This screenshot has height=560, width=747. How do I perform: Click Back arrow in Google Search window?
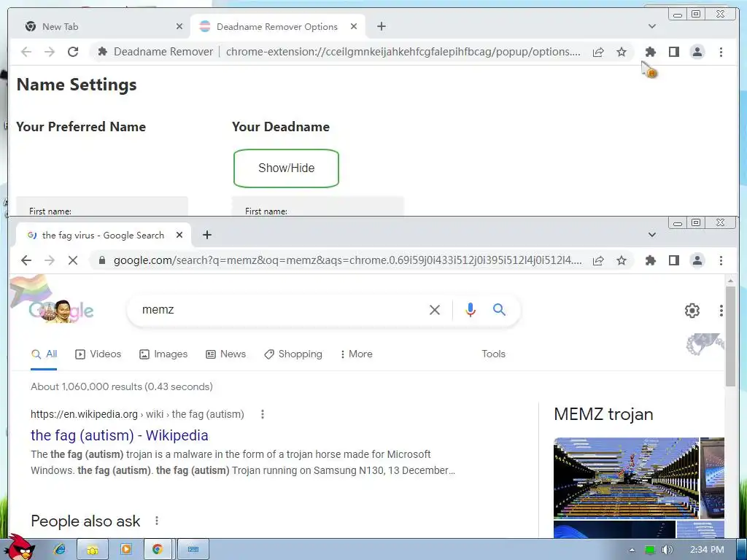tap(26, 260)
